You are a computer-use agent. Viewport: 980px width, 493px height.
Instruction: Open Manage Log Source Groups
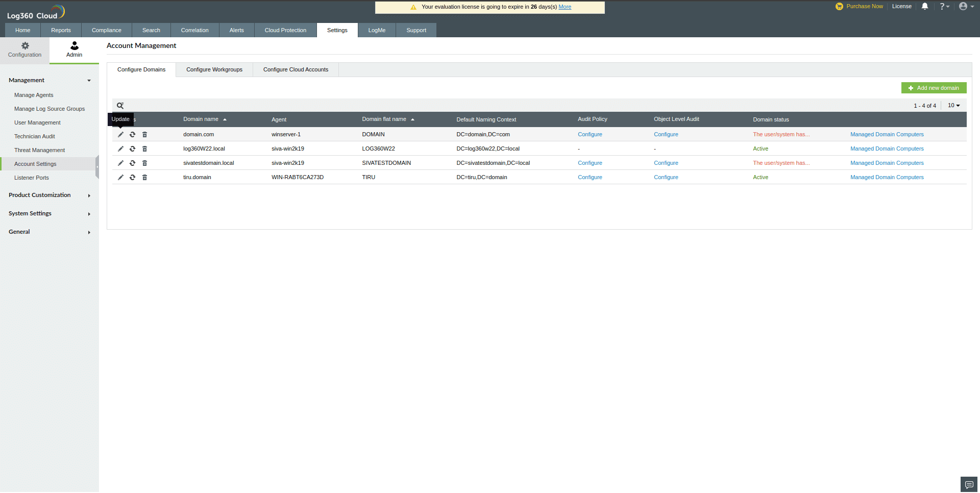(x=50, y=109)
